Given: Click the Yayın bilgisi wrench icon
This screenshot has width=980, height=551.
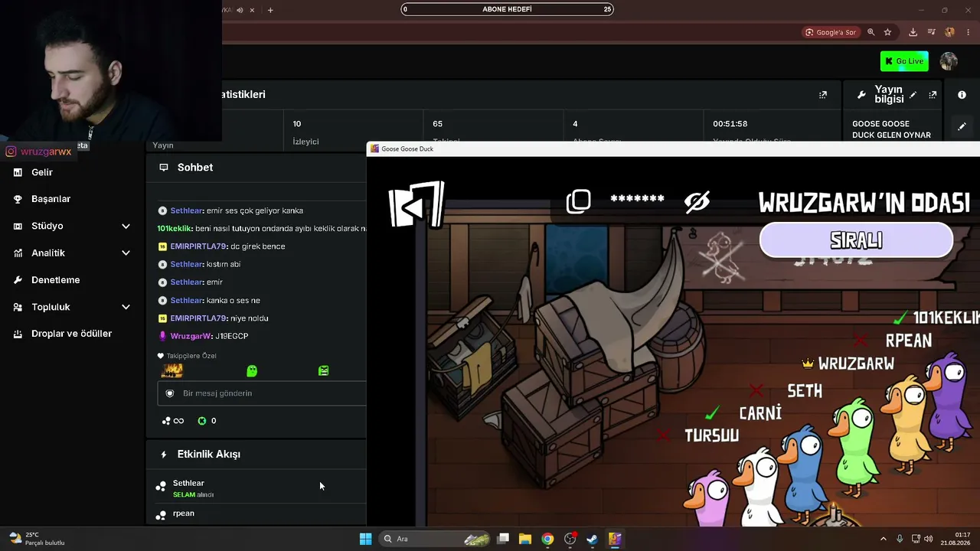Looking at the screenshot, I should 861,95.
